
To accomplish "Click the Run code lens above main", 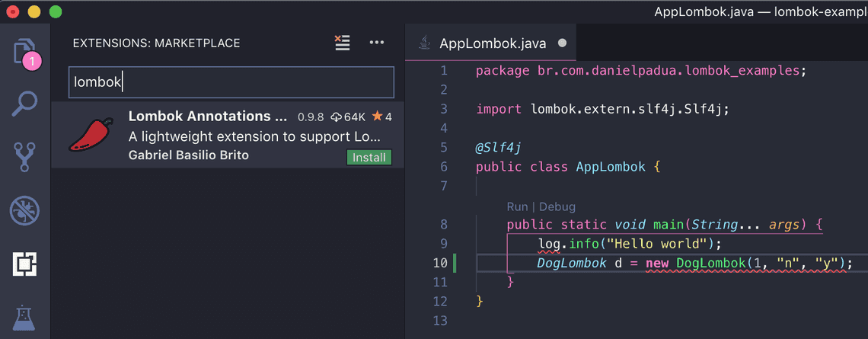I will click(x=517, y=207).
